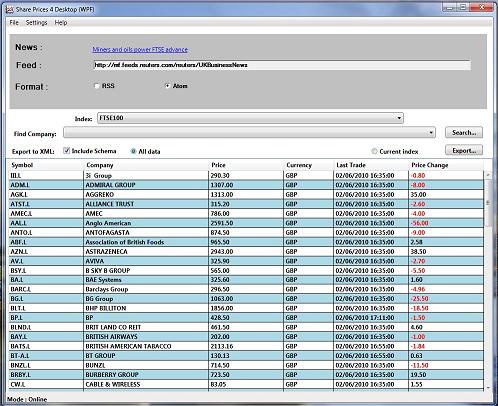Select the ADMIRAL GROUP company cell
Image resolution: width=498 pixels, height=406 pixels.
146,185
